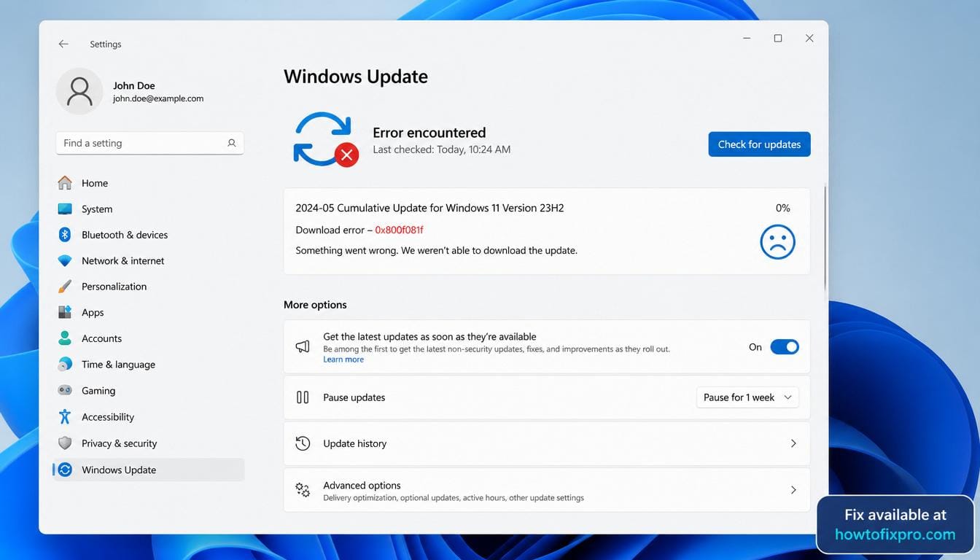Click the "Something went wrong" message
980x560 pixels.
coord(436,250)
